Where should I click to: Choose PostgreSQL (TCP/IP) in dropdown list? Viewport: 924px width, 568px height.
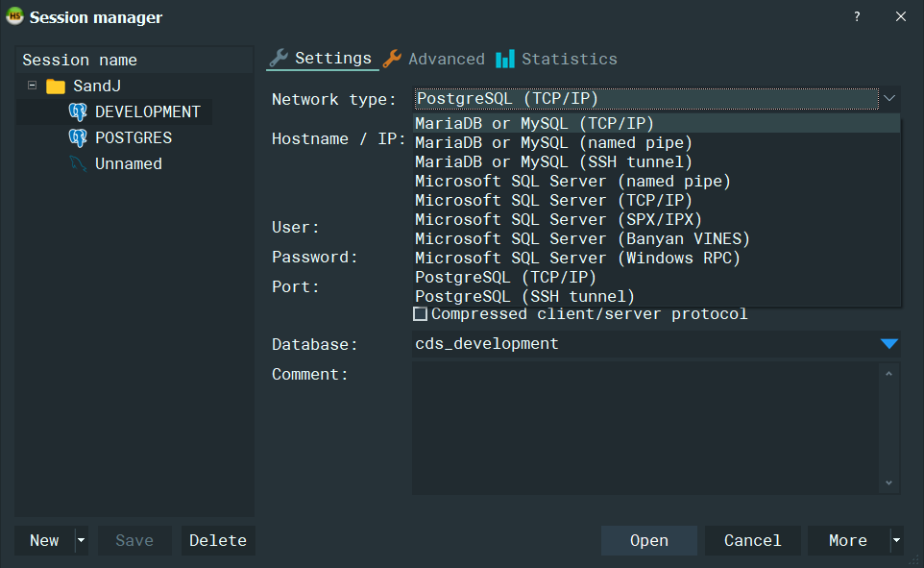tap(657, 277)
